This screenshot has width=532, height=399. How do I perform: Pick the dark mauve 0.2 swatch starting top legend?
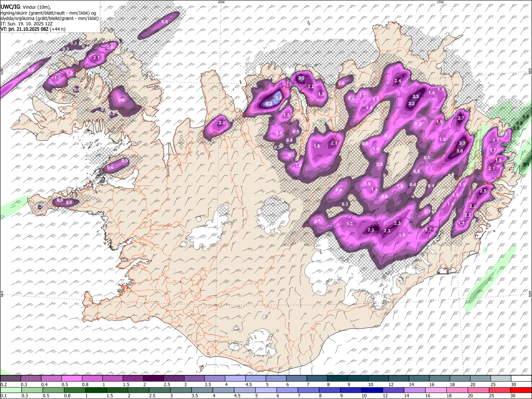(x=10, y=379)
